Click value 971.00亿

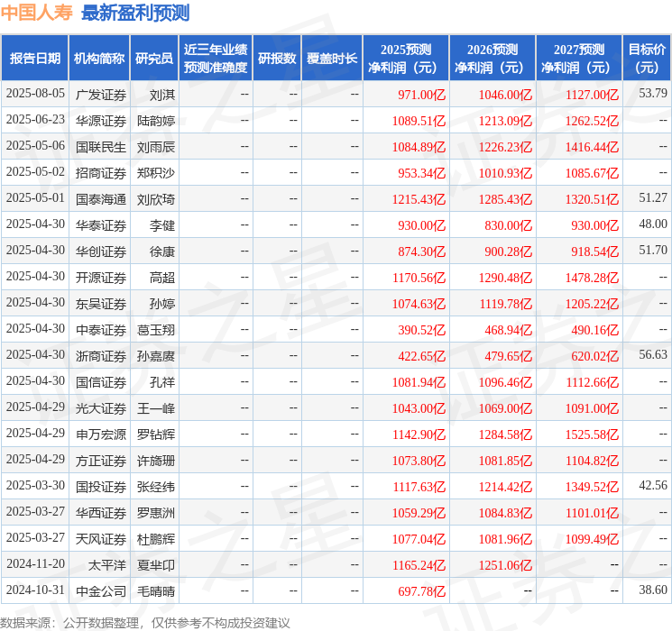422,95
